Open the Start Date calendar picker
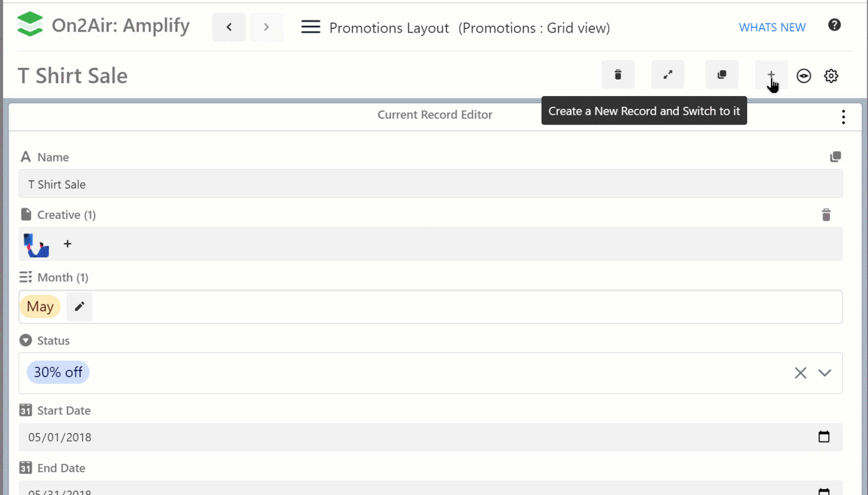 click(823, 437)
